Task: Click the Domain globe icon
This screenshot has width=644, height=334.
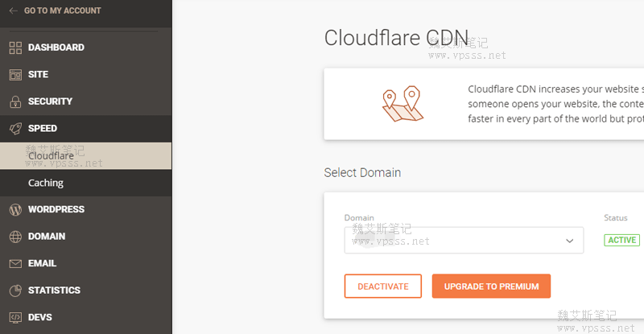Action: tap(15, 237)
